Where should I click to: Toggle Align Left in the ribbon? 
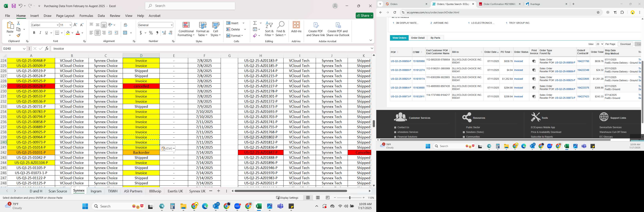tap(91, 33)
